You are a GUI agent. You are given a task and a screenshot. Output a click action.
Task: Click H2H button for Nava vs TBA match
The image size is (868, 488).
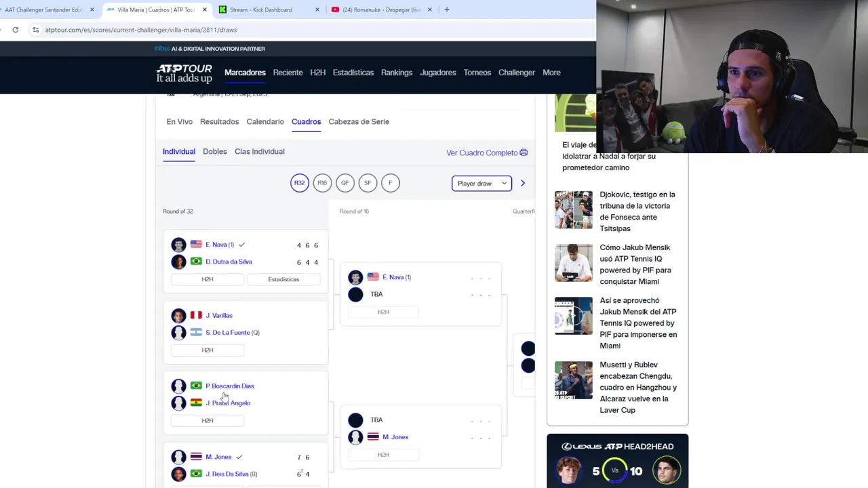coord(383,312)
